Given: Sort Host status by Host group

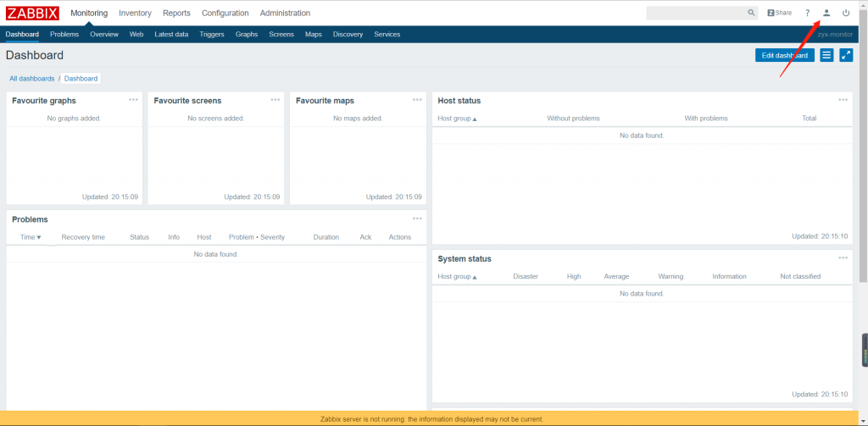Looking at the screenshot, I should (x=457, y=119).
